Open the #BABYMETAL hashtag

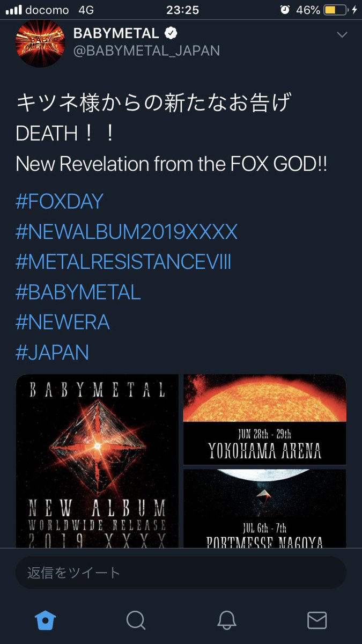click(x=78, y=292)
